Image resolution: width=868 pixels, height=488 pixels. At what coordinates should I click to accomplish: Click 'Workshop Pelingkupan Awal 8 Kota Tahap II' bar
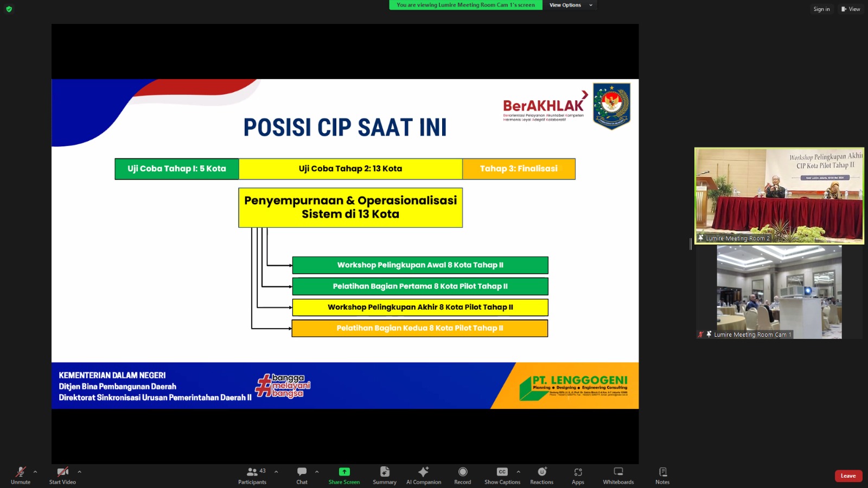tap(420, 265)
